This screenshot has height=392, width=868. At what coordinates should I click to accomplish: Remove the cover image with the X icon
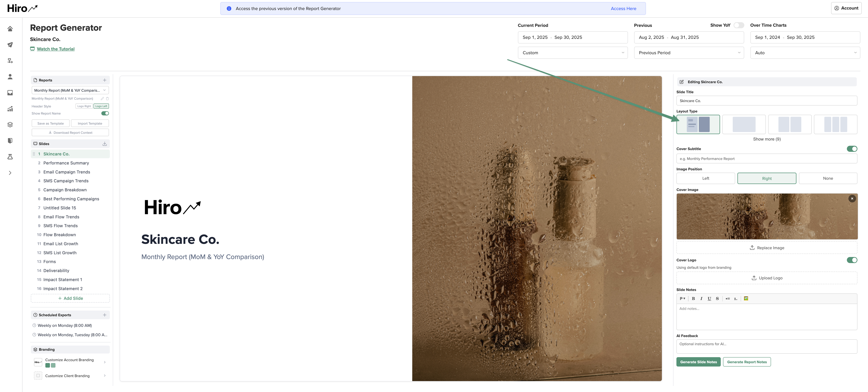click(x=852, y=199)
